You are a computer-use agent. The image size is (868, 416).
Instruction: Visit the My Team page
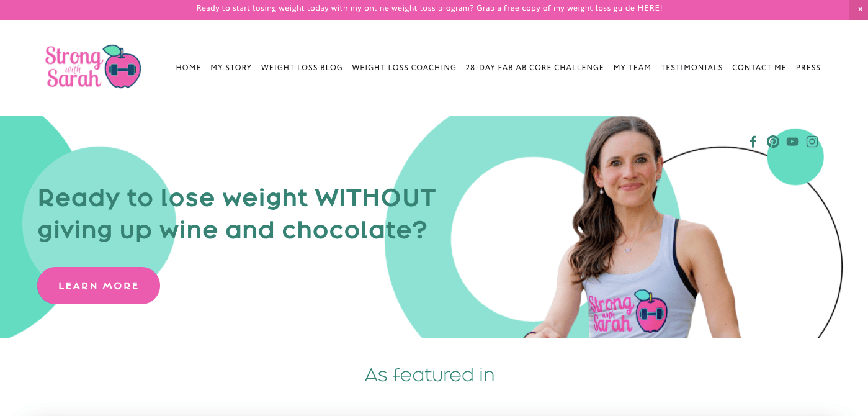pos(632,68)
